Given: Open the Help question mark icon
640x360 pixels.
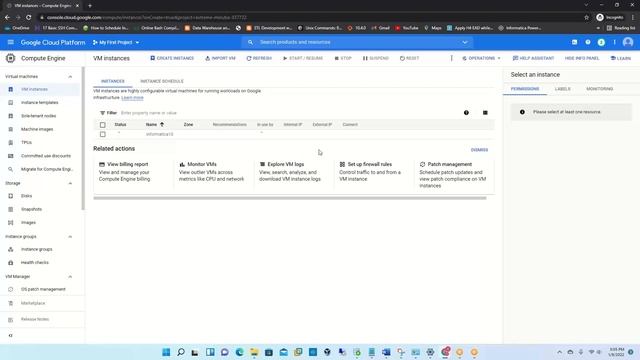Looking at the screenshot, I should click(588, 42).
